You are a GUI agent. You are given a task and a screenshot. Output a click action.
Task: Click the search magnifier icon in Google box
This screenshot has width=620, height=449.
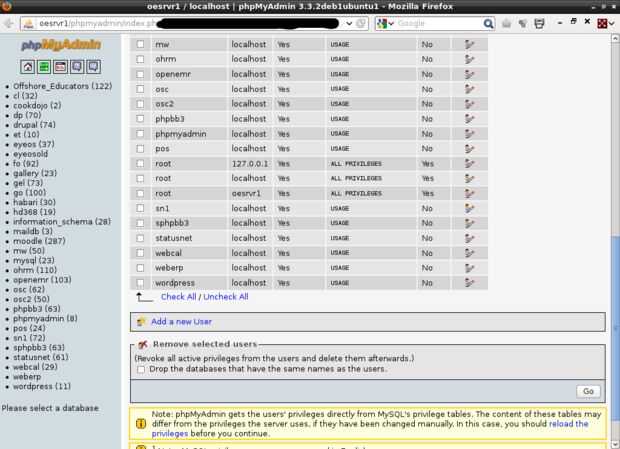[488, 24]
